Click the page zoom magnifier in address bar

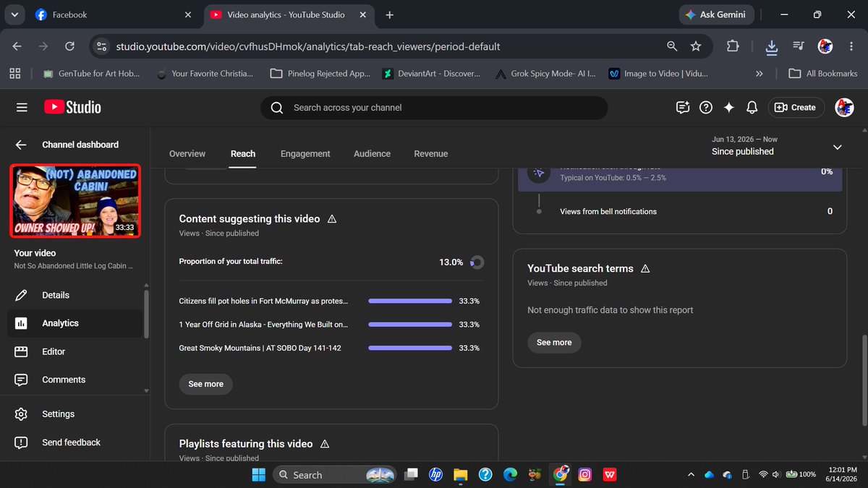click(x=672, y=46)
